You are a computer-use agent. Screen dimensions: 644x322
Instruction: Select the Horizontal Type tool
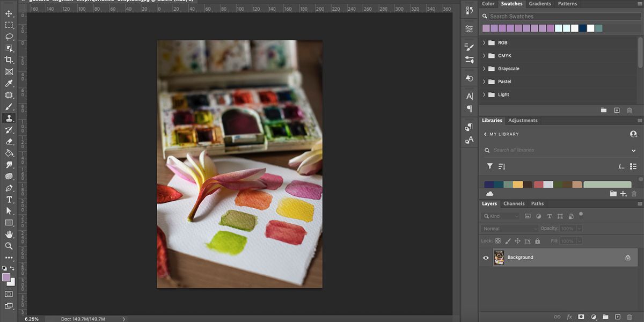tap(9, 200)
